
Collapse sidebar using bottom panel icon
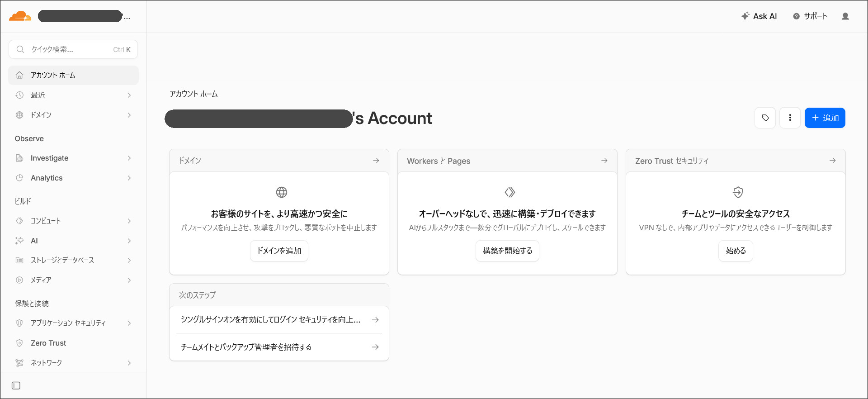point(16,385)
